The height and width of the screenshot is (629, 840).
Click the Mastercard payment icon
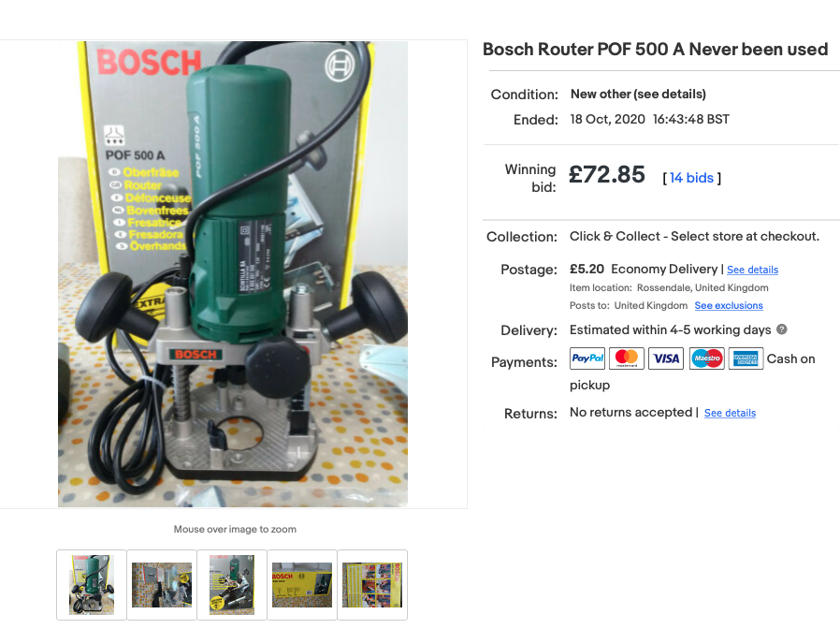(x=627, y=358)
